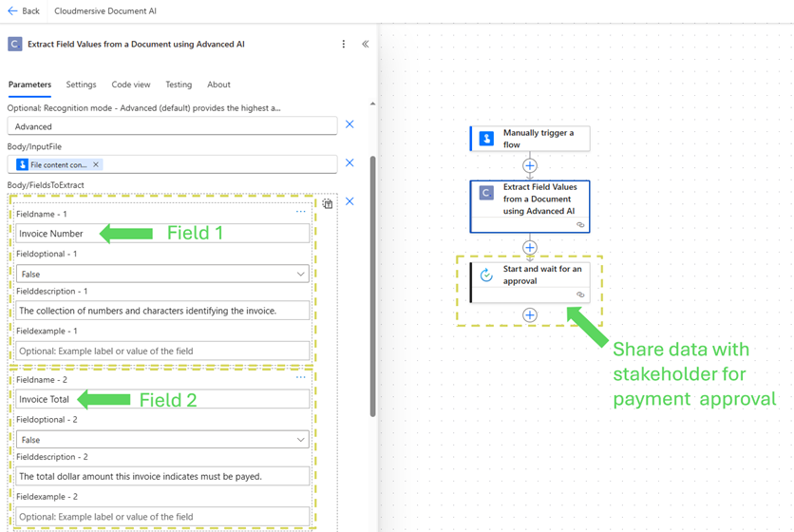Click the Optional: Recognition mode label
The width and height of the screenshot is (794, 532).
143,108
